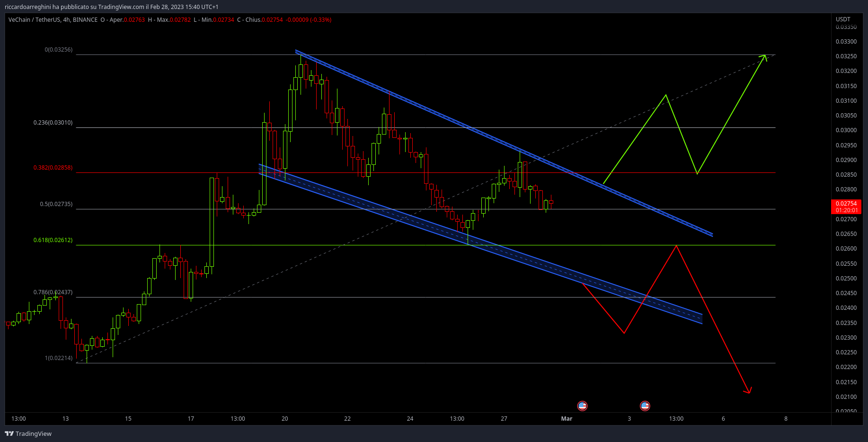Select the VeChain / TetherUS symbol title

coord(34,20)
